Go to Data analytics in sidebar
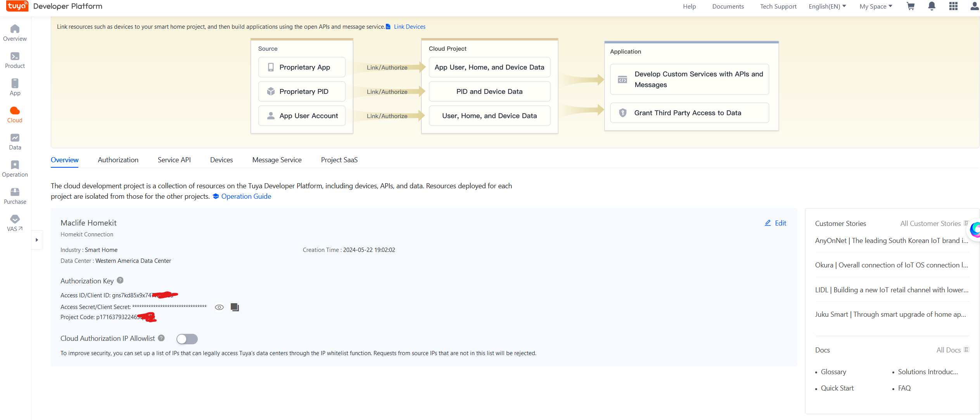The image size is (980, 420). (x=15, y=142)
